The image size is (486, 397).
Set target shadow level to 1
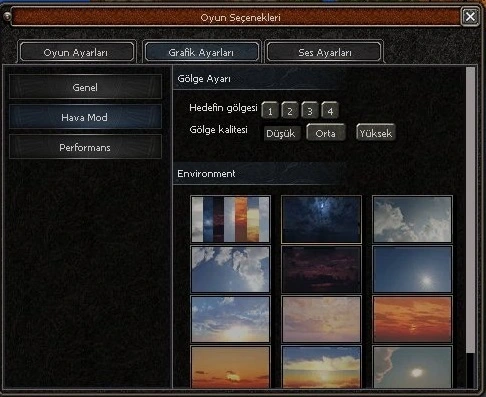pyautogui.click(x=270, y=110)
